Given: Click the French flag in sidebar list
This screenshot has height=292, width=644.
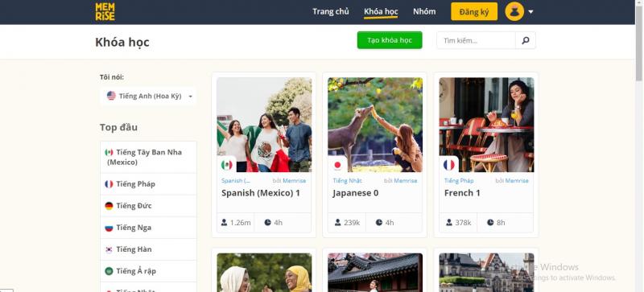Looking at the screenshot, I should (x=109, y=184).
